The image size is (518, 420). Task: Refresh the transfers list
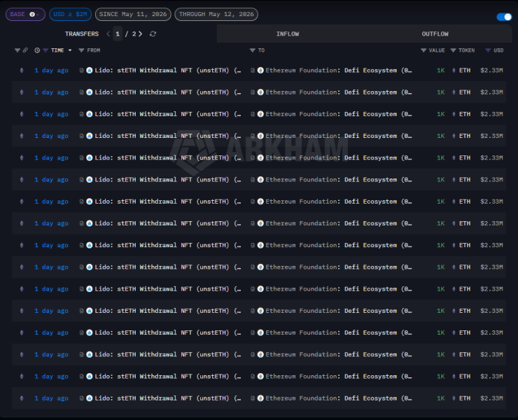[x=153, y=34]
